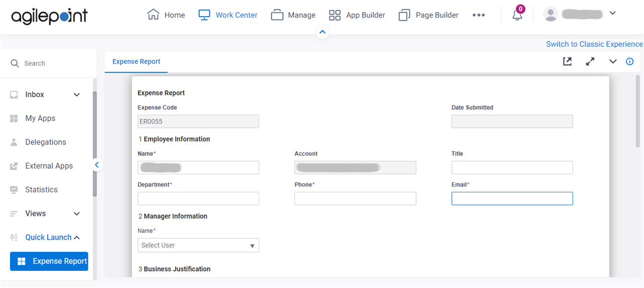Screen dimensions: 644x288
Task: Click the Inbox tray icon
Action: coord(14,95)
